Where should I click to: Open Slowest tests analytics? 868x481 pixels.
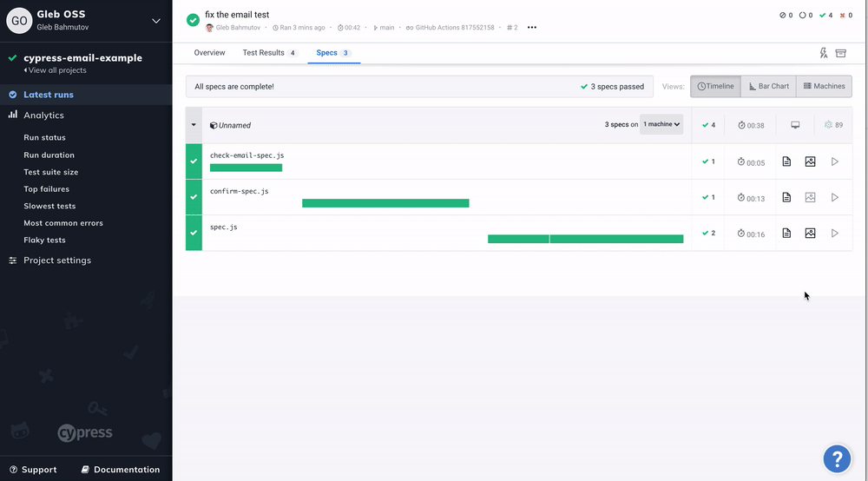pos(49,206)
